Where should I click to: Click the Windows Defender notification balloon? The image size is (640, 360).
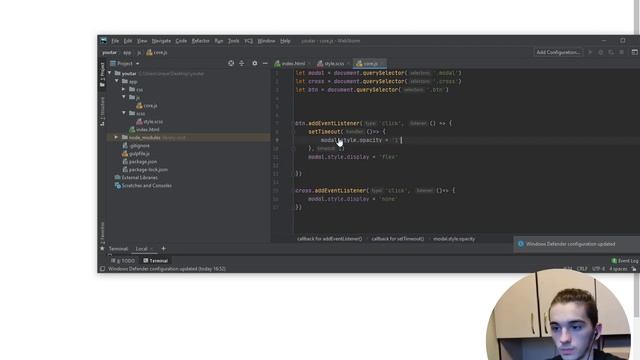[577, 244]
